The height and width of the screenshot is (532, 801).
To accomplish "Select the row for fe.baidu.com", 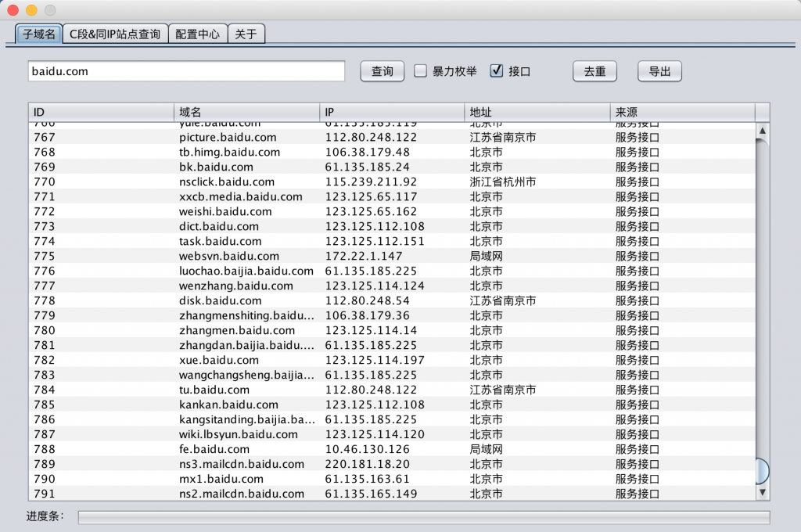I will point(214,449).
